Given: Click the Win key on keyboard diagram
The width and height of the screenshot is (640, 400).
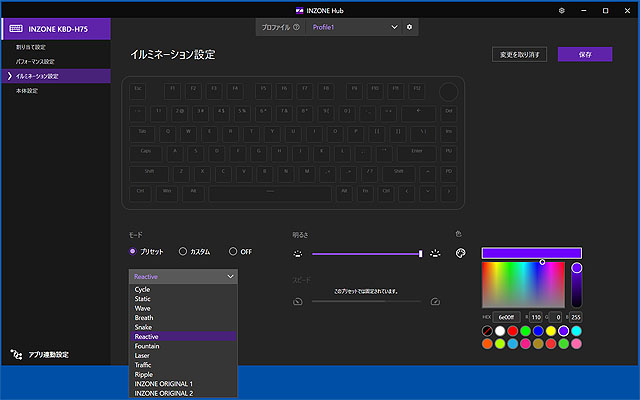Looking at the screenshot, I should click(167, 193).
